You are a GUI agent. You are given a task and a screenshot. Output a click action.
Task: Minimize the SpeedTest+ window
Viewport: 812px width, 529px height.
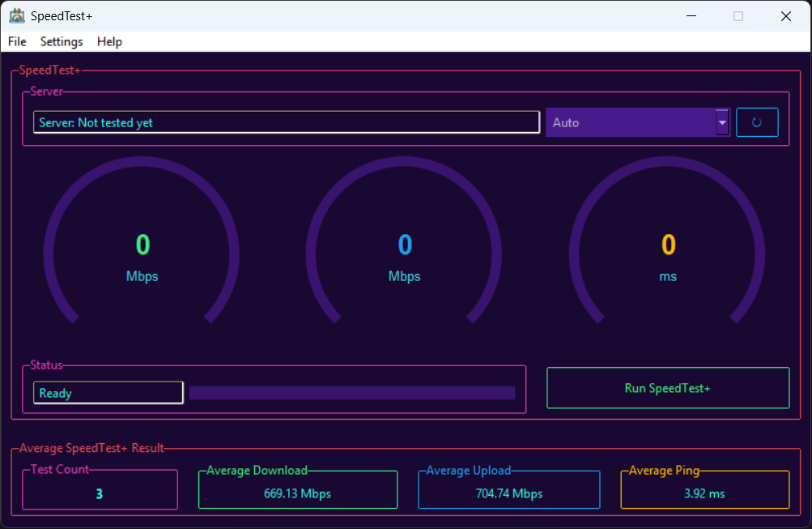tap(691, 16)
